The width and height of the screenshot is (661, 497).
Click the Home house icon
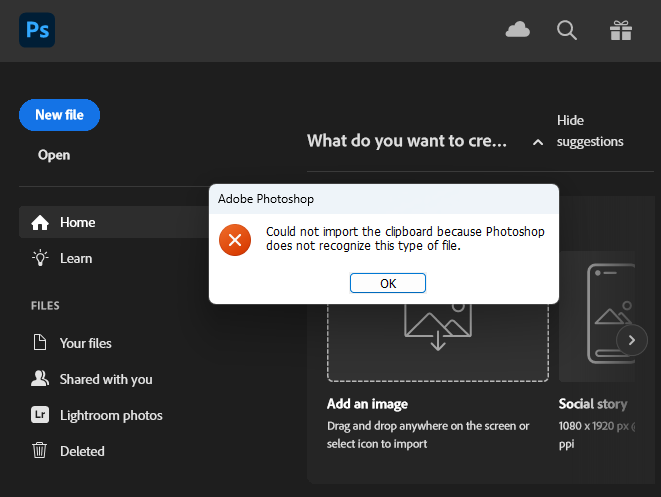tap(40, 223)
